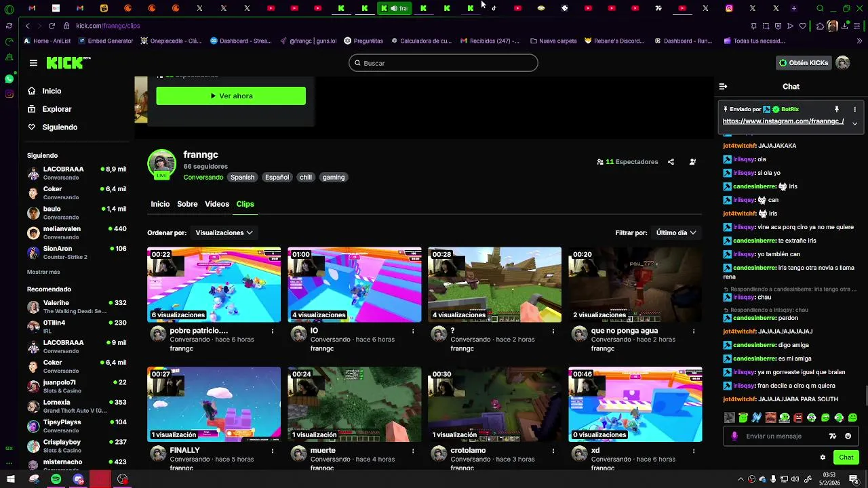Click the franngc channel avatar
The image size is (868, 488).
tap(161, 164)
